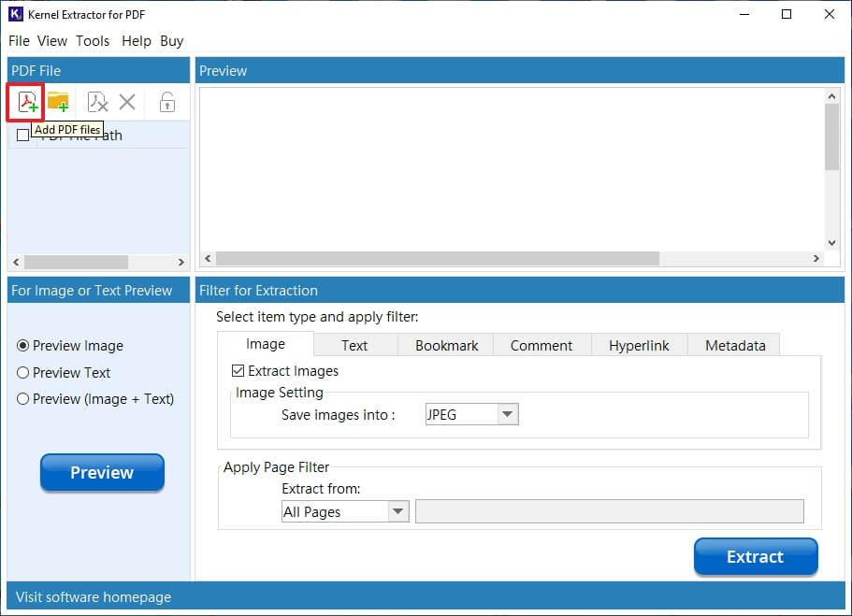Click the Add folder icon
This screenshot has width=852, height=616.
click(58, 102)
